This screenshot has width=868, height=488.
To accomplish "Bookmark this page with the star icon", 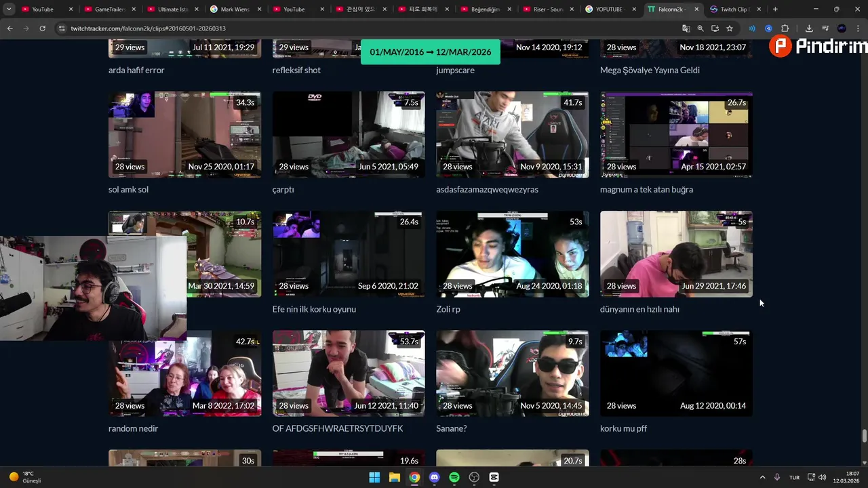I will point(730,28).
